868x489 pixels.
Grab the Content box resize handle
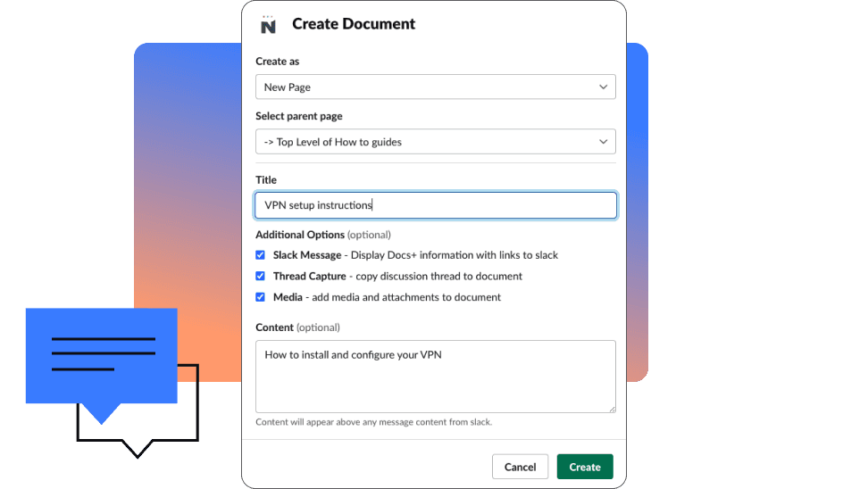click(611, 408)
